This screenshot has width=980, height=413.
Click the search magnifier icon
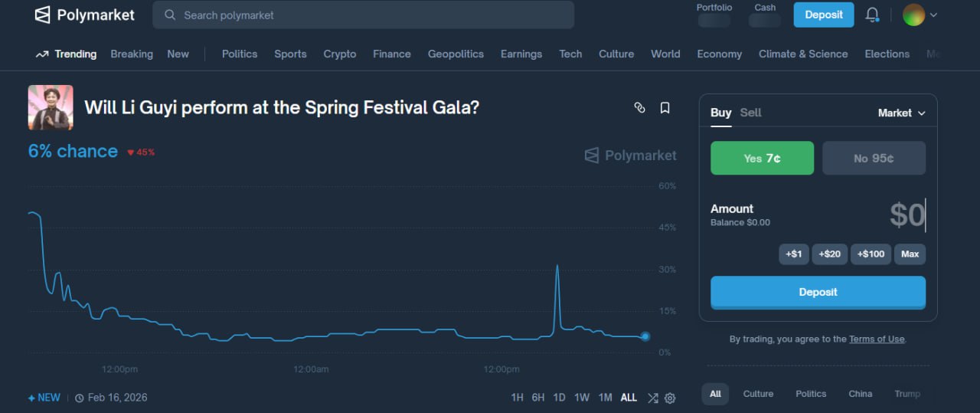pyautogui.click(x=169, y=15)
